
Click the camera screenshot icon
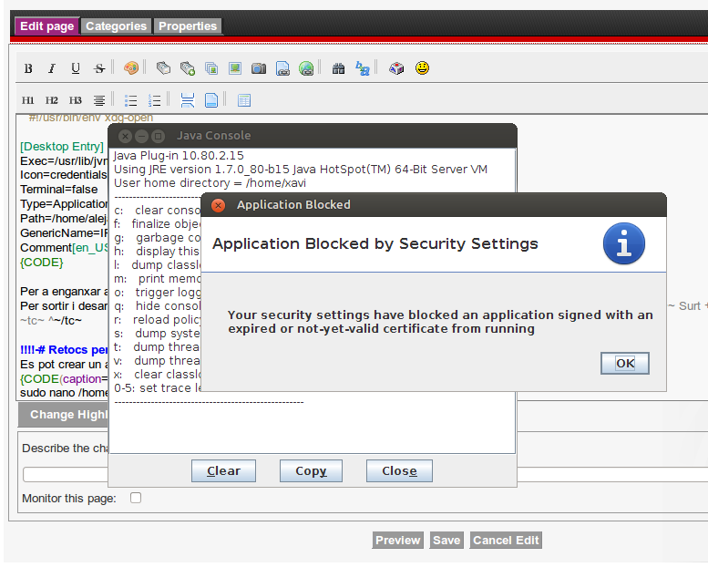pyautogui.click(x=259, y=68)
